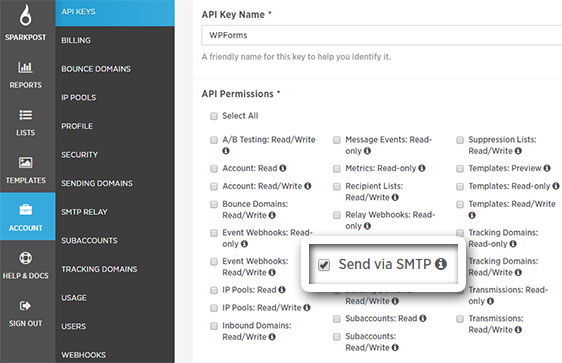Click info icon for Templates: Read/Write
The width and height of the screenshot is (562, 363).
pos(472,215)
